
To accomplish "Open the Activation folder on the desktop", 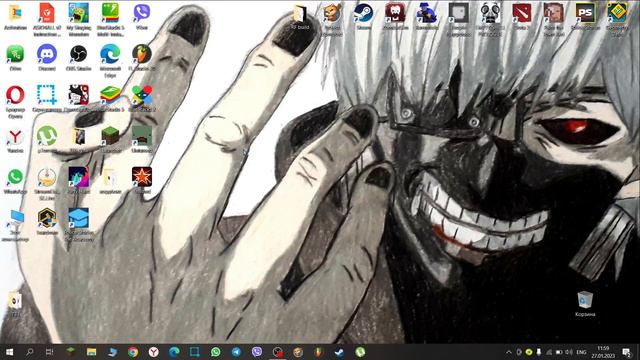I will click(15, 13).
